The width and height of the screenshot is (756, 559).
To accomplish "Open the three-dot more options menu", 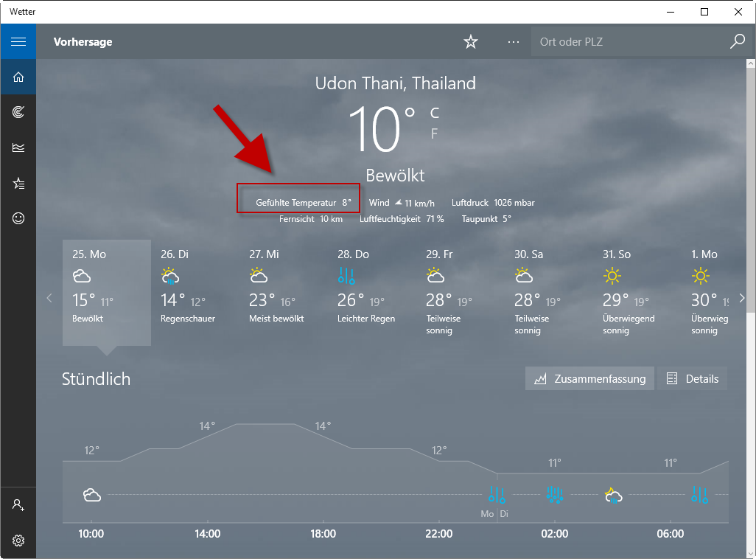I will click(x=514, y=42).
